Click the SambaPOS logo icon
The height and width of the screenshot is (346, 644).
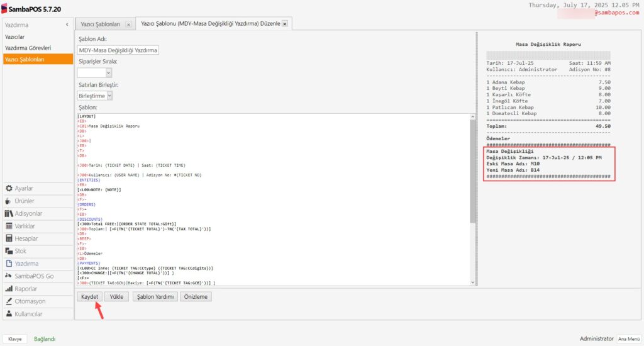[x=4, y=9]
